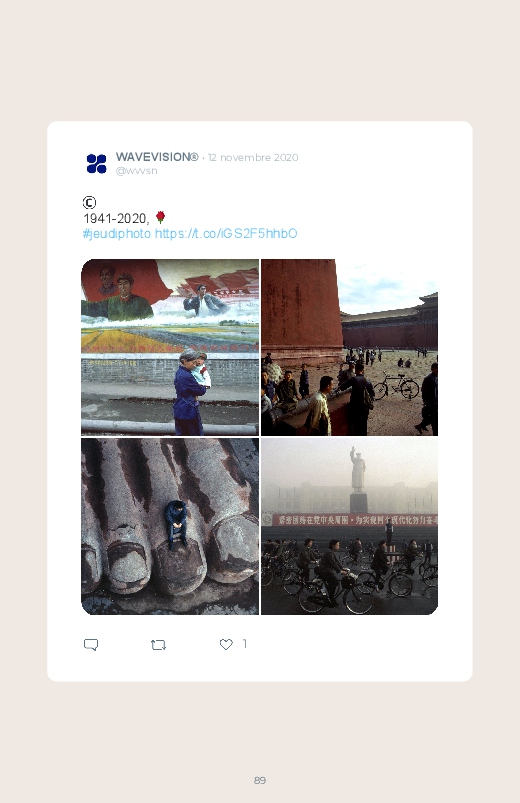The width and height of the screenshot is (520, 803).
Task: Click the parked bicycle in courtyard photo
Action: click(x=396, y=386)
